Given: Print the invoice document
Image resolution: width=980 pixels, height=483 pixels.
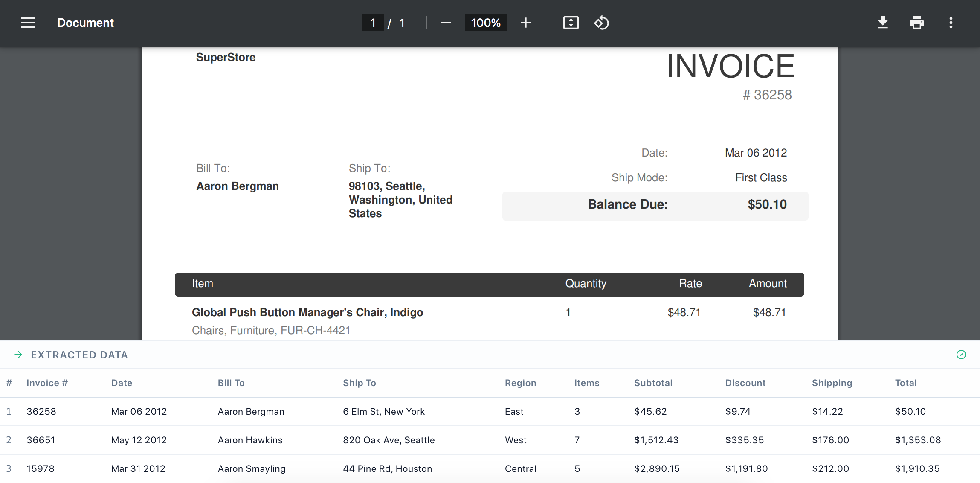Looking at the screenshot, I should pos(916,23).
